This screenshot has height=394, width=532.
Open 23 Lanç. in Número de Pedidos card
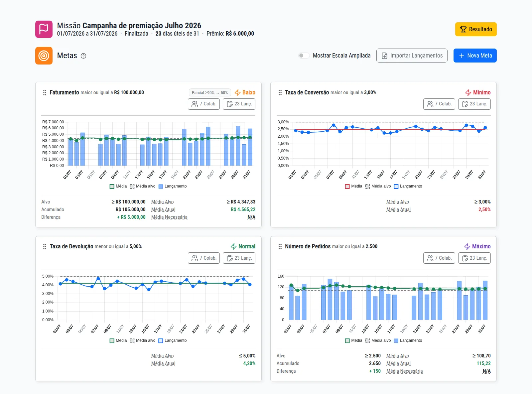(x=474, y=258)
